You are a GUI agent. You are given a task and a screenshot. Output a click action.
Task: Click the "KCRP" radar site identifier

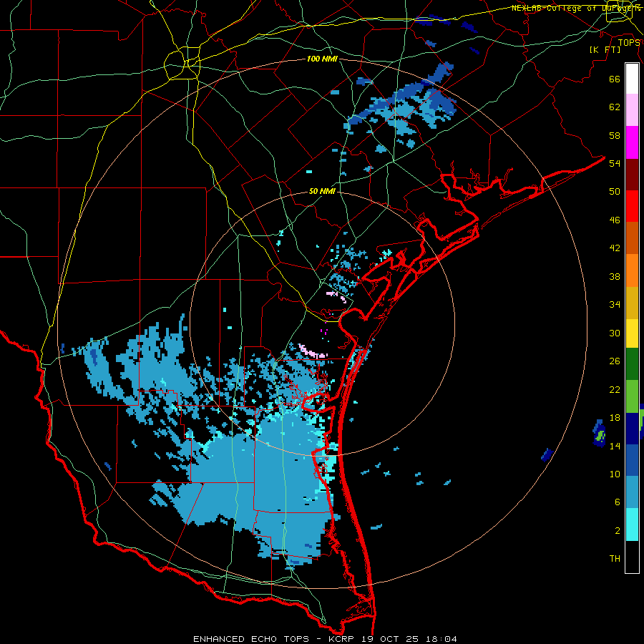(x=342, y=639)
